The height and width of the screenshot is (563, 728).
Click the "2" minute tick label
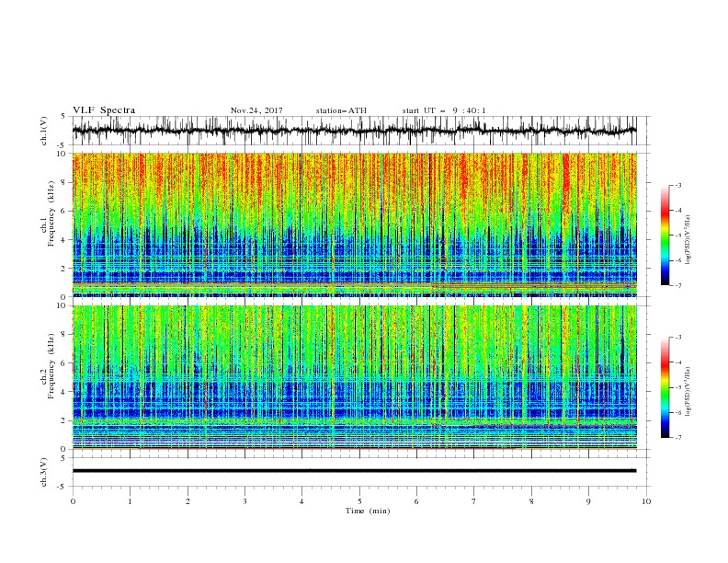[188, 501]
